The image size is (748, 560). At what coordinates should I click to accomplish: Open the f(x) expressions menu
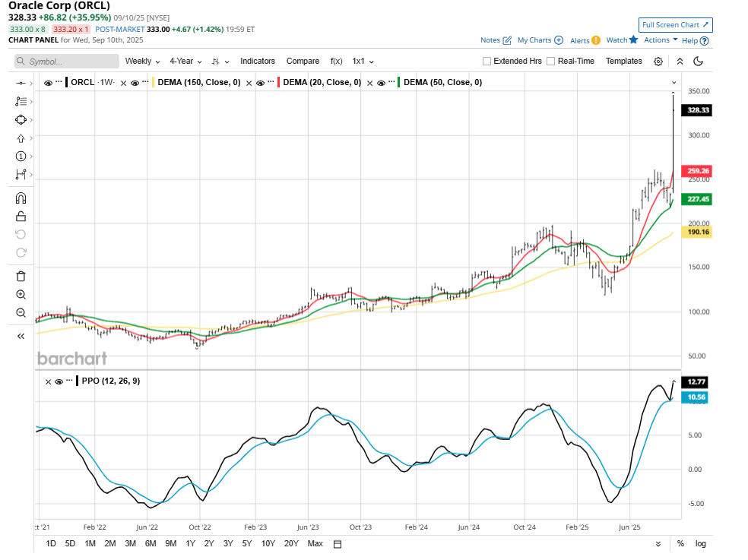(x=336, y=61)
